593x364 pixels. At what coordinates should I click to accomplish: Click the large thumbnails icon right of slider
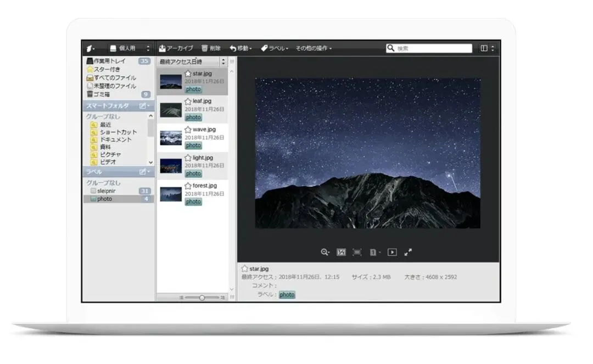point(222,298)
